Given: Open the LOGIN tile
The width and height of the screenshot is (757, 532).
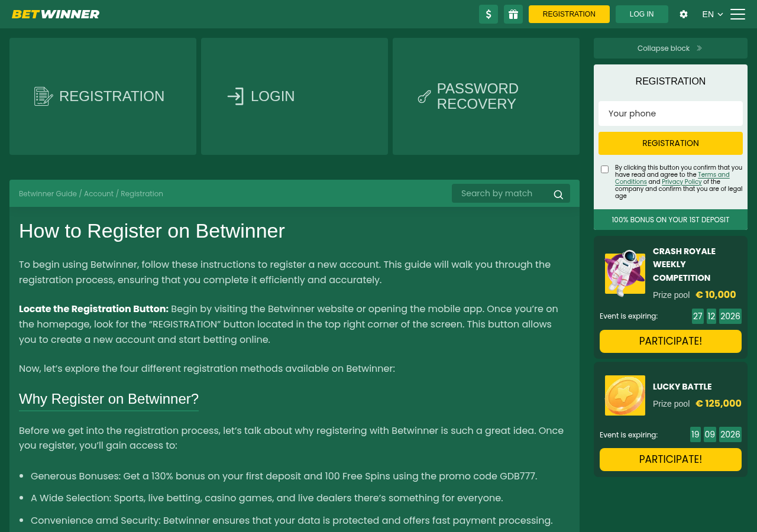Looking at the screenshot, I should pos(295,96).
